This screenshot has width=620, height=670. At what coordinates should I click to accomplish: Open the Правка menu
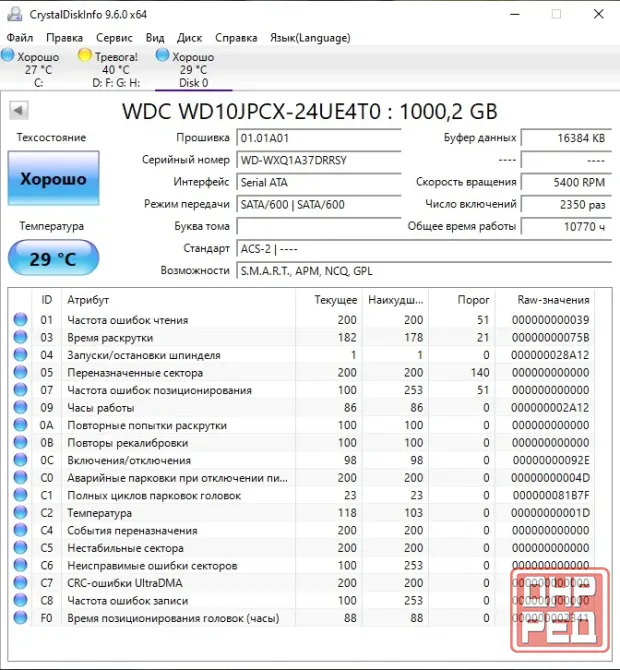(65, 38)
